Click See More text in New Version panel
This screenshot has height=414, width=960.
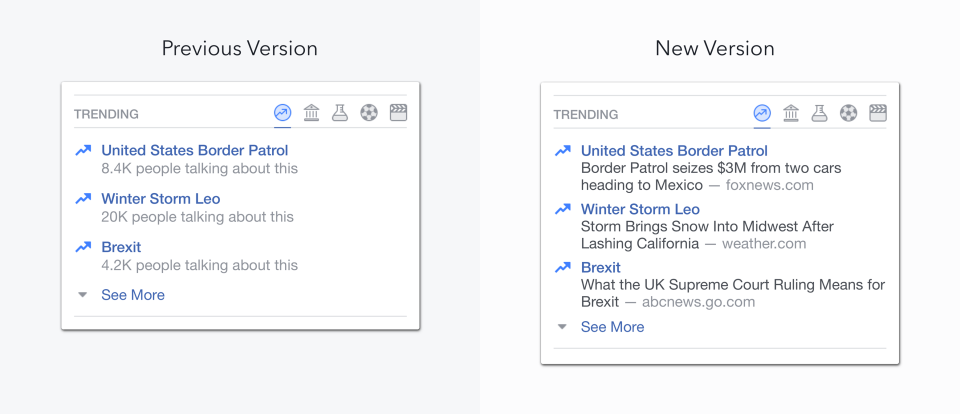(x=612, y=327)
